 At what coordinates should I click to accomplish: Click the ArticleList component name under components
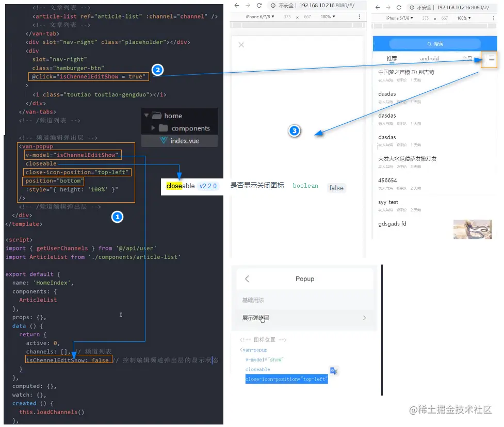coord(38,300)
